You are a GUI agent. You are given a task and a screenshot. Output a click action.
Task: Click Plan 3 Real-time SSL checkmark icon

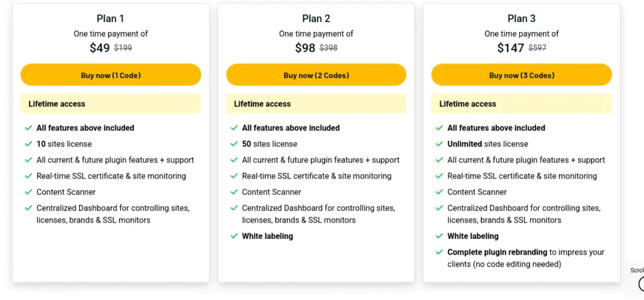coord(439,176)
